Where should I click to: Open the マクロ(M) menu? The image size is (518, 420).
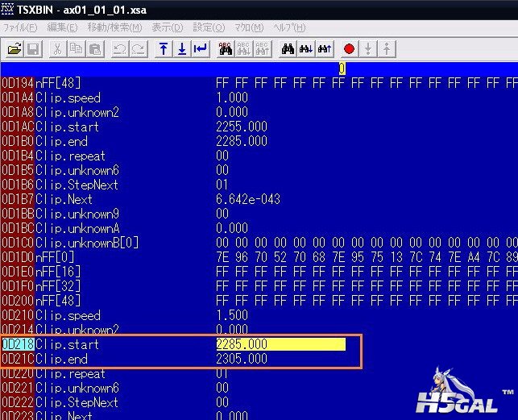tap(247, 27)
